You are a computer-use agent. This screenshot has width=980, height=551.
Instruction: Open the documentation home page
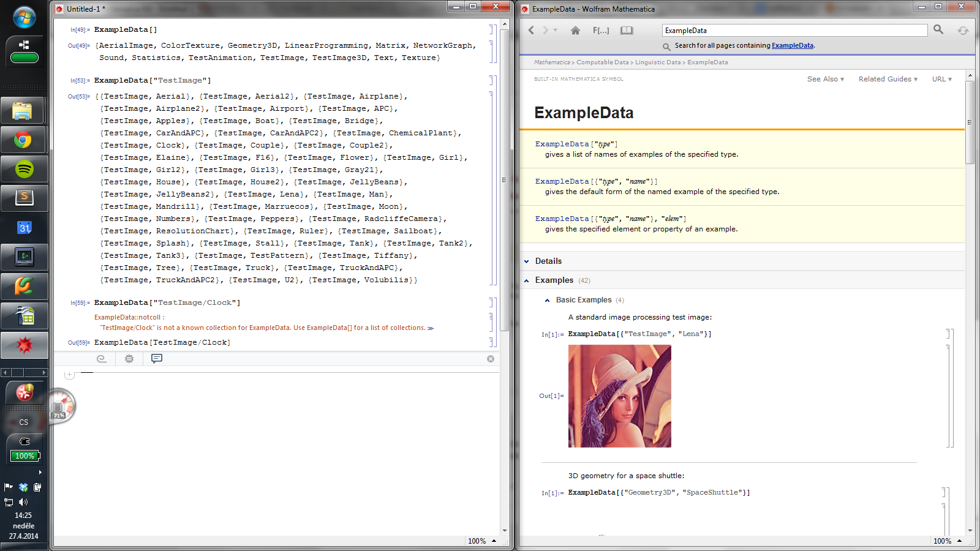tap(575, 30)
